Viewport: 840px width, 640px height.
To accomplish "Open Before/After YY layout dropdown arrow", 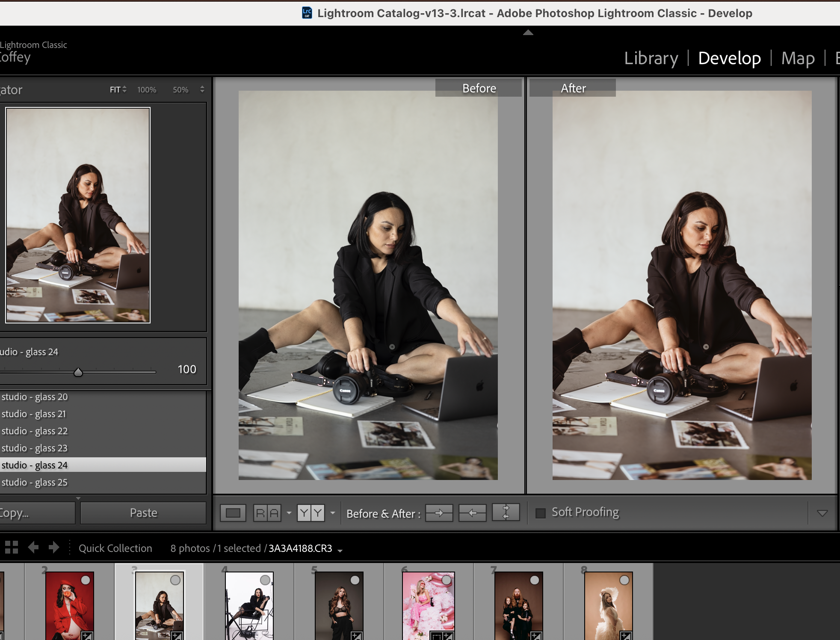I will click(x=333, y=513).
